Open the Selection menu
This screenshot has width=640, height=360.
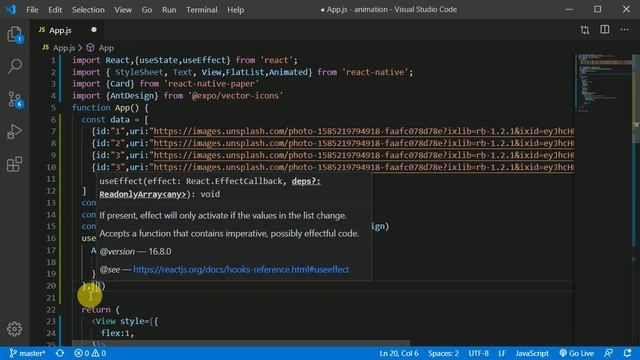click(x=88, y=10)
